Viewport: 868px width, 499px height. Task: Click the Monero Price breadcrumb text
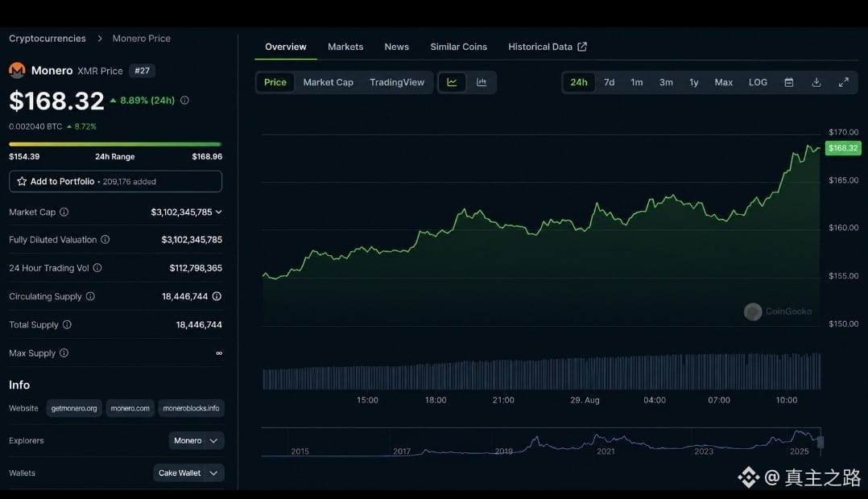pyautogui.click(x=142, y=38)
